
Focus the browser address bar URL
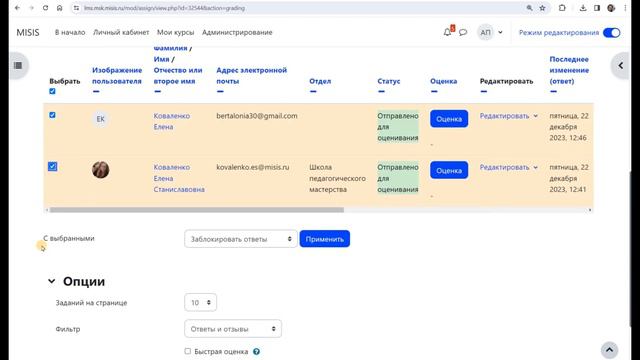[164, 8]
